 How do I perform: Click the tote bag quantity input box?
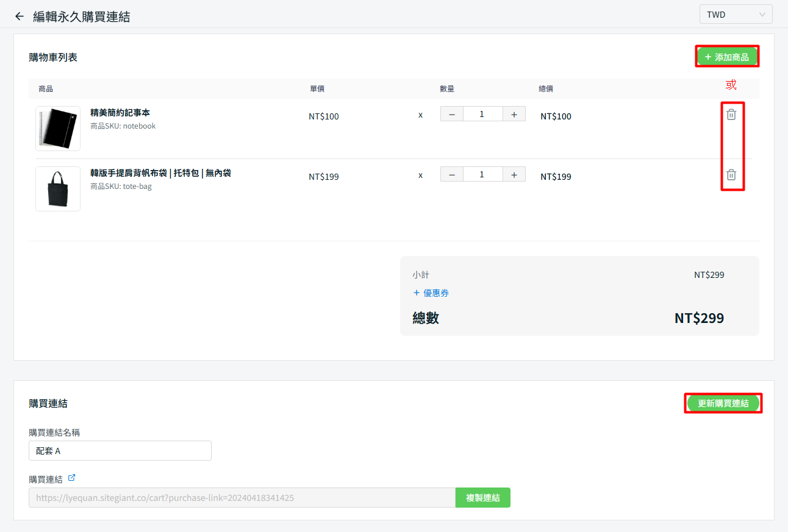click(482, 175)
